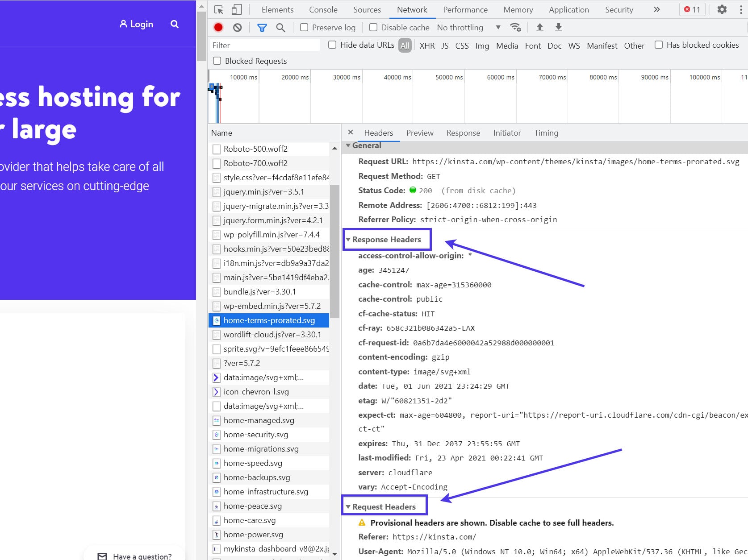The height and width of the screenshot is (560, 748).
Task: Open the No throttling dropdown
Action: (460, 27)
